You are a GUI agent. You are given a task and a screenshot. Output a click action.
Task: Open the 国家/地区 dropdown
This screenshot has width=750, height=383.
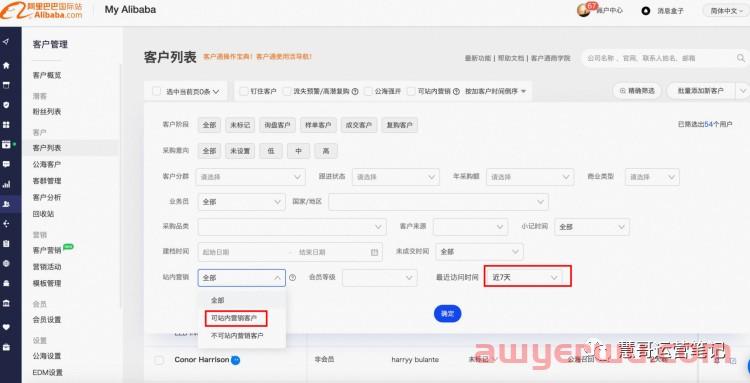[438, 202]
